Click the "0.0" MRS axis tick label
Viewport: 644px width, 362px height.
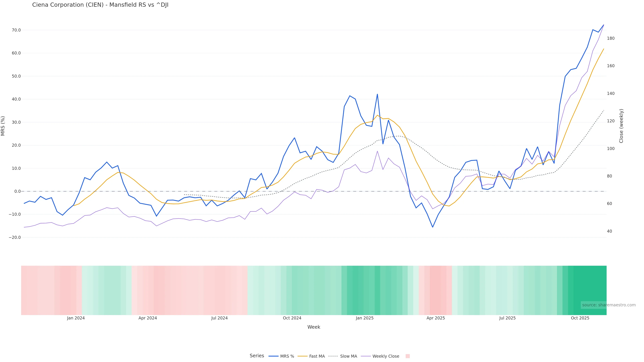[17, 191]
